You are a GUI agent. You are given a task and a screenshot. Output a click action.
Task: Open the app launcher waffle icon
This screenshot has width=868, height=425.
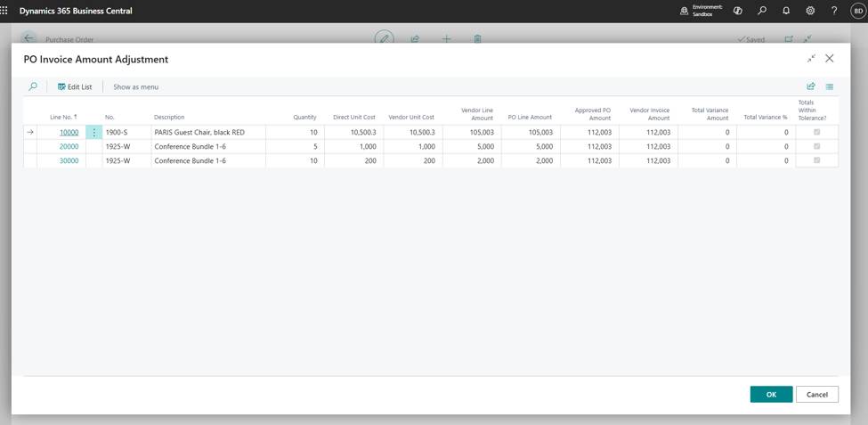[x=4, y=11]
